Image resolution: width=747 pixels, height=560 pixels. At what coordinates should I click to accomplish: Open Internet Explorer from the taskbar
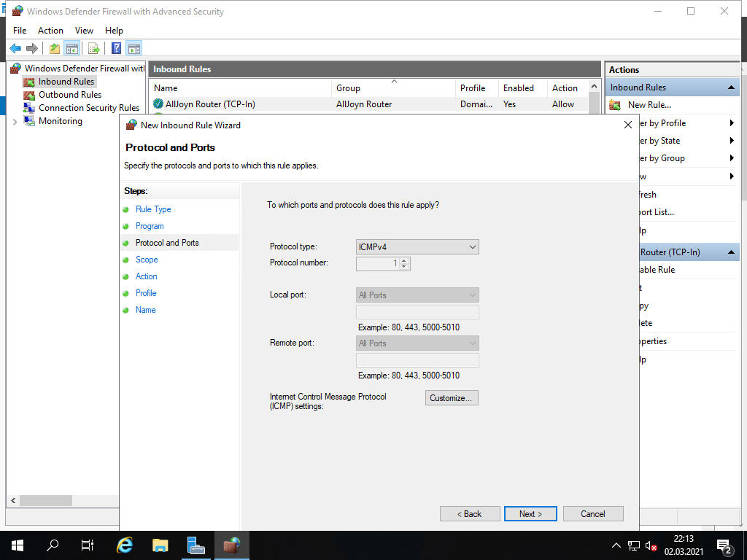(125, 545)
